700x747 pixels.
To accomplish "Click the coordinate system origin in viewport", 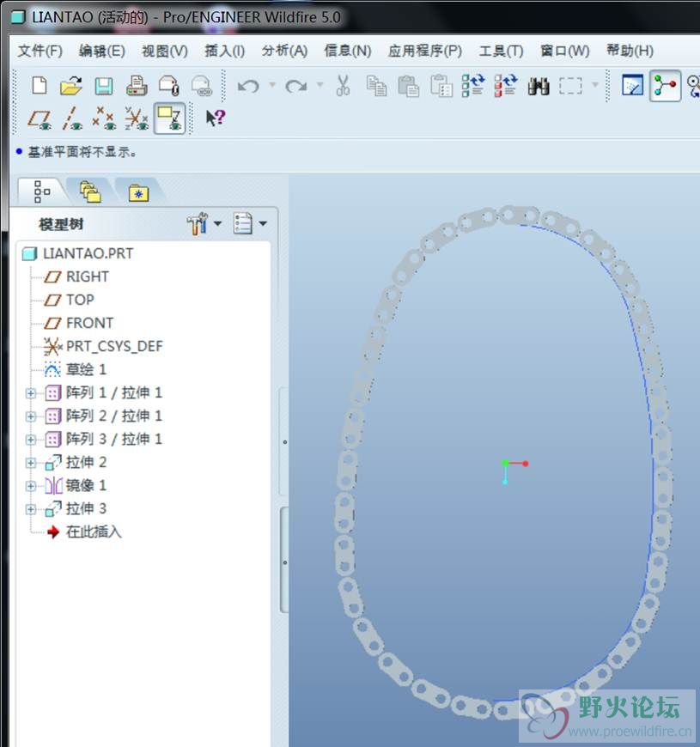I will point(505,463).
